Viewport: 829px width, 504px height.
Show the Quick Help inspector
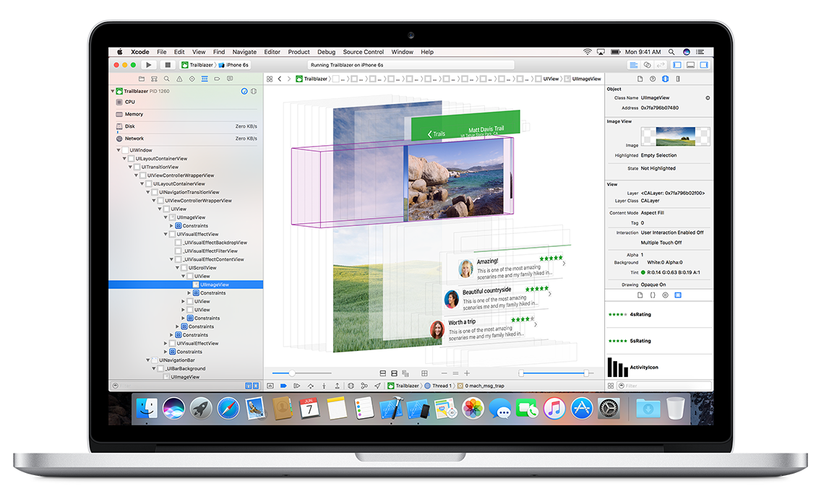coord(653,79)
